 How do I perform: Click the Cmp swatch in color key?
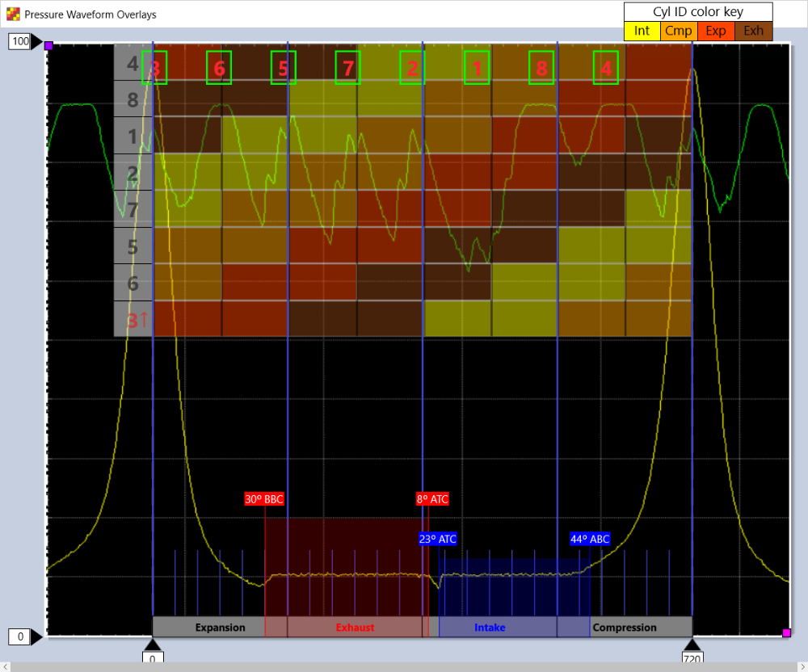pyautogui.click(x=679, y=31)
